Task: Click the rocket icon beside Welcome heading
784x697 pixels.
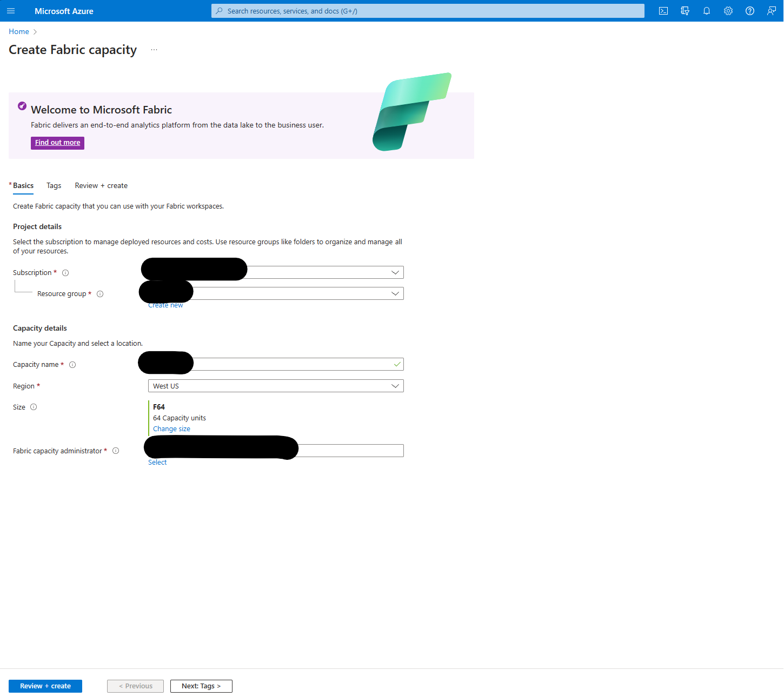Action: pyautogui.click(x=22, y=106)
